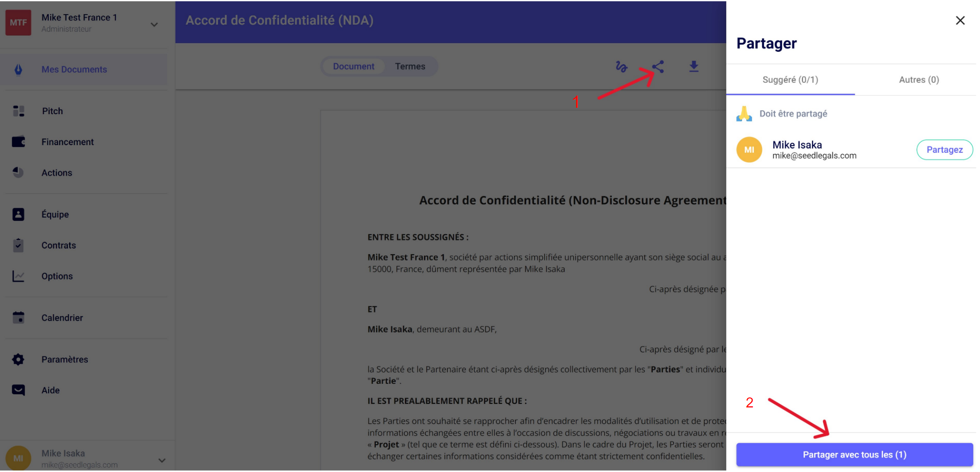Image resolution: width=980 pixels, height=472 pixels.
Task: Close the Partager panel
Action: [960, 20]
